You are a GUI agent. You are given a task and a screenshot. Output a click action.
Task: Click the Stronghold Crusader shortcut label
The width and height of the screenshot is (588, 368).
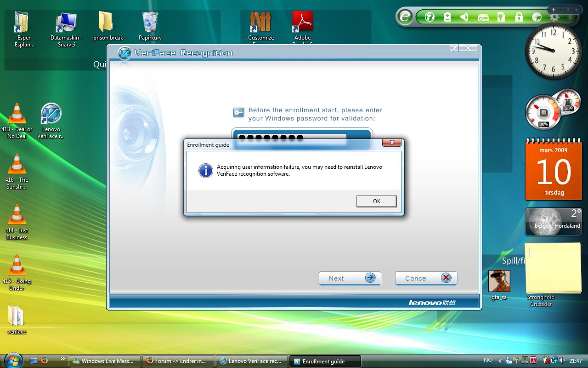(541, 300)
